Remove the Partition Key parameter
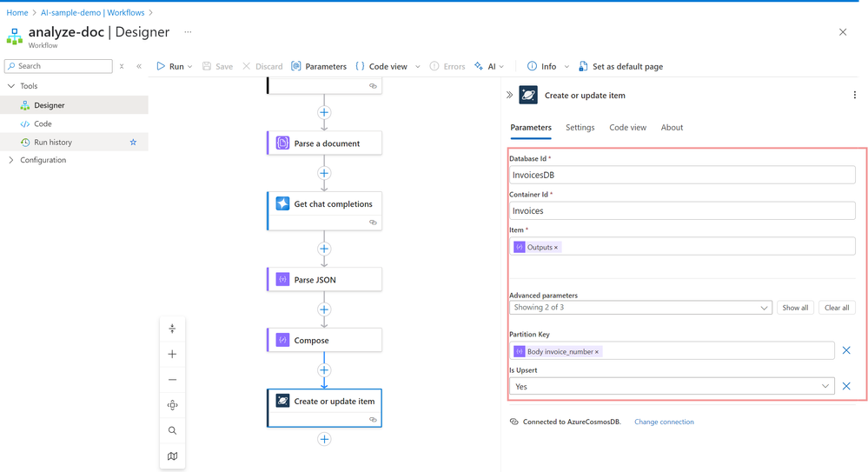The height and width of the screenshot is (472, 868). 846,351
